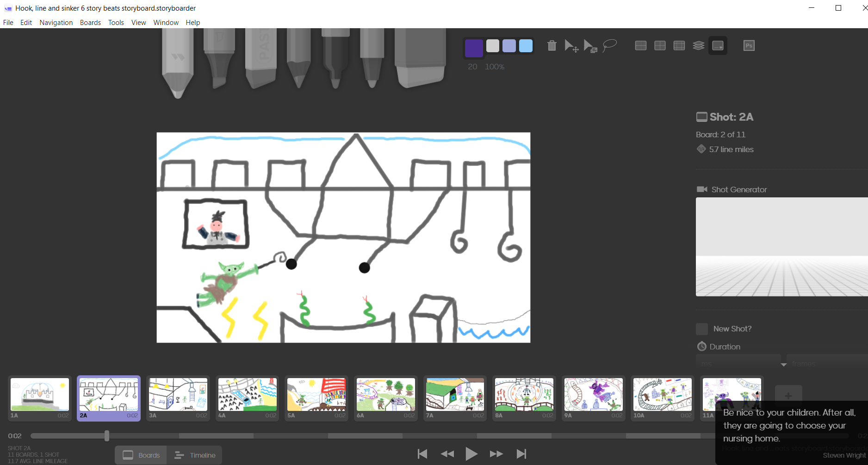Image resolution: width=868 pixels, height=465 pixels.
Task: Open the Edit menu
Action: [26, 22]
